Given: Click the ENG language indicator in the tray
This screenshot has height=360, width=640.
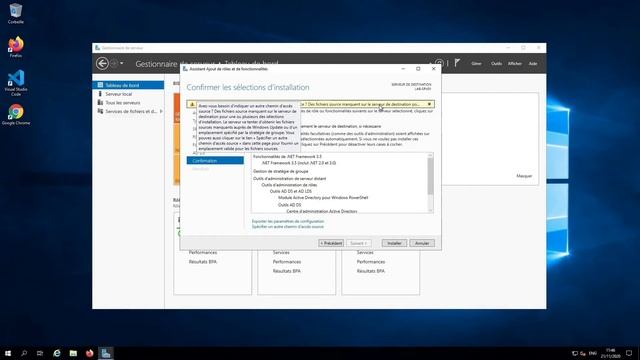Looking at the screenshot, I should (593, 353).
